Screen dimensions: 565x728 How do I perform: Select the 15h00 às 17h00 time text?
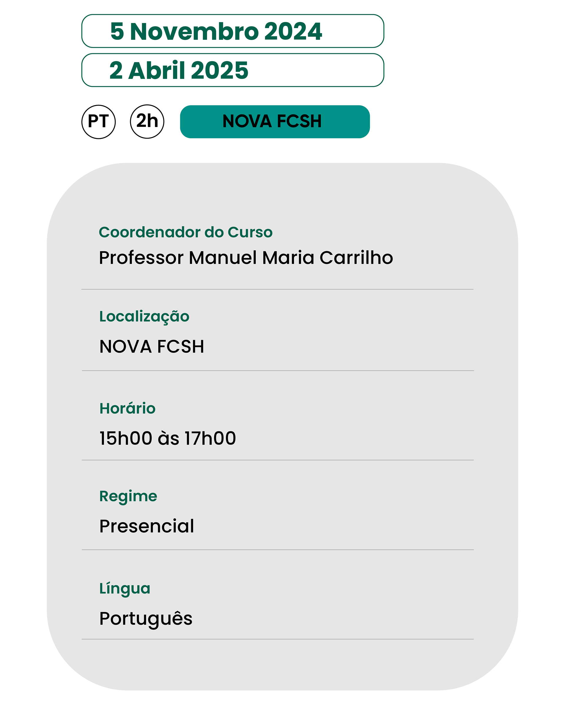pos(168,438)
